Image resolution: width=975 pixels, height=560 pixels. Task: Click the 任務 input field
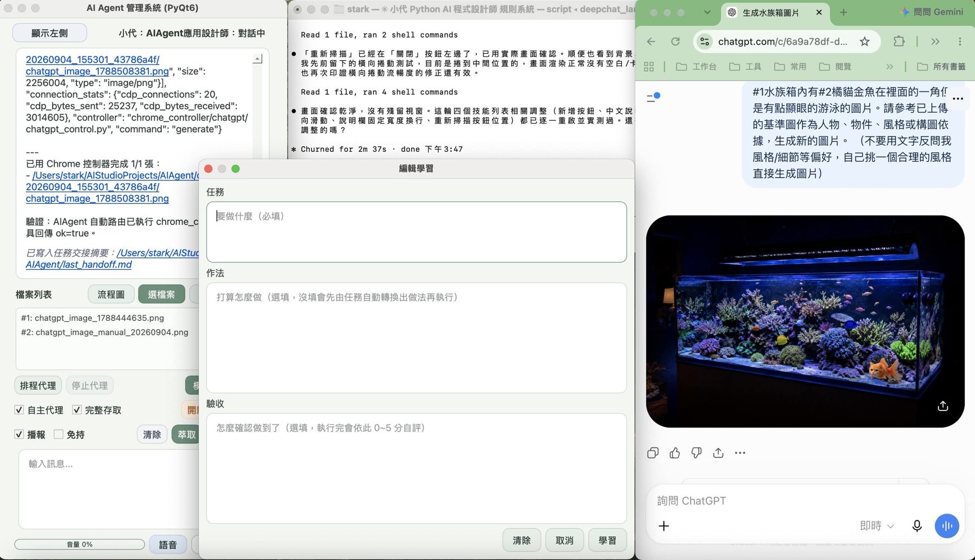pos(417,232)
